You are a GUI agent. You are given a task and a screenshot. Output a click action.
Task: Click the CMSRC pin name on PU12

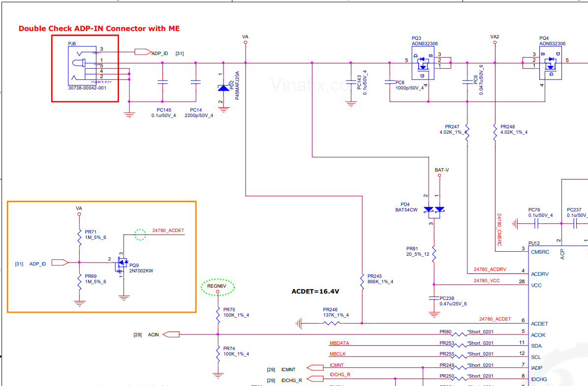(x=540, y=252)
